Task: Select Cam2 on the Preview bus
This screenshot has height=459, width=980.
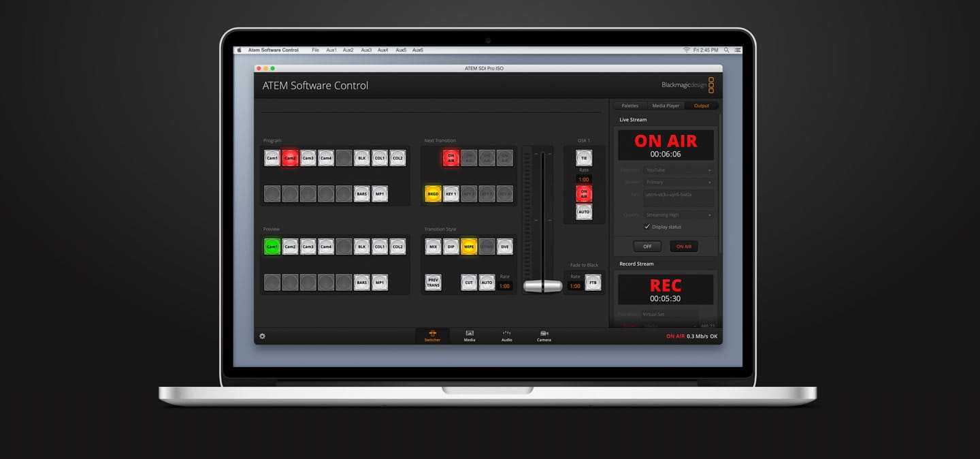Action: point(290,247)
